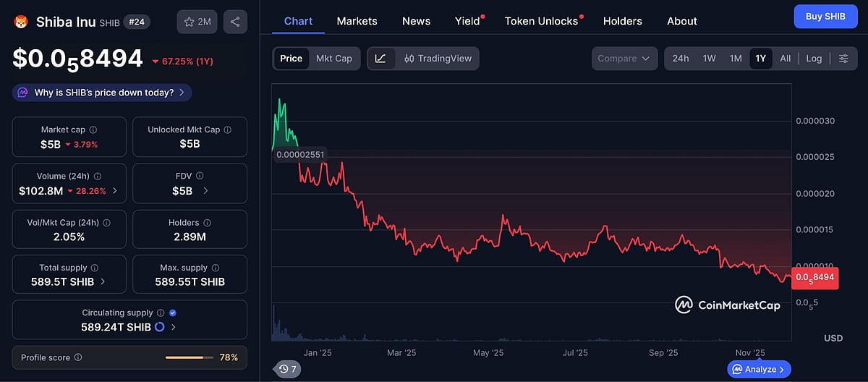The height and width of the screenshot is (382, 868).
Task: Open the News tab
Action: click(416, 21)
